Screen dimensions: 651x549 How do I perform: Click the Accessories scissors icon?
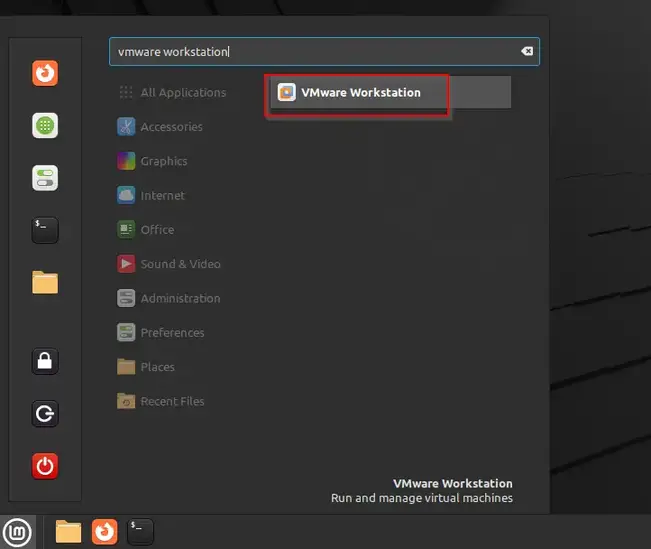point(126,127)
